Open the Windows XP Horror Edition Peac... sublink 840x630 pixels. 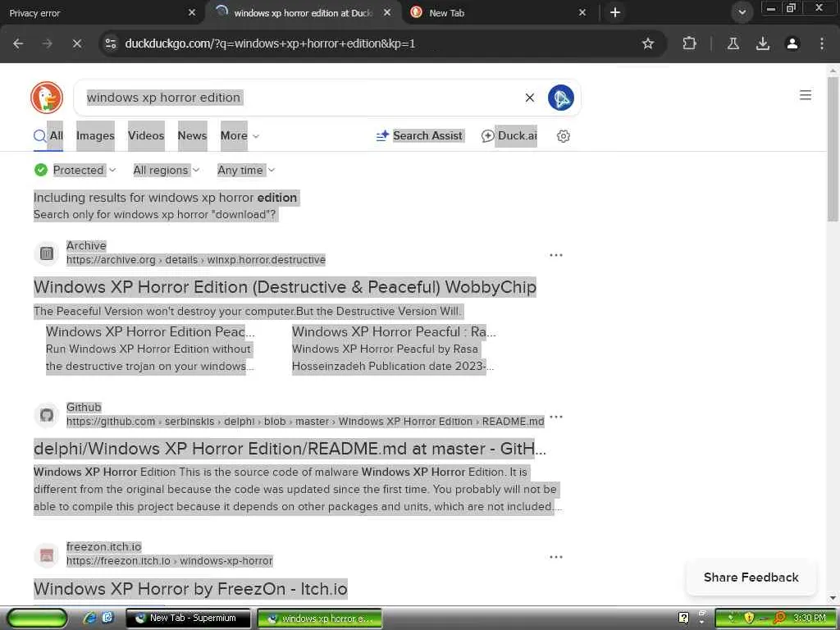pyautogui.click(x=150, y=331)
